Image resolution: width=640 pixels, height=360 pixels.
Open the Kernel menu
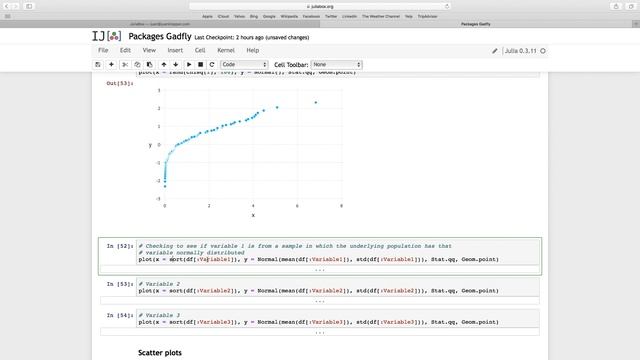pos(226,50)
